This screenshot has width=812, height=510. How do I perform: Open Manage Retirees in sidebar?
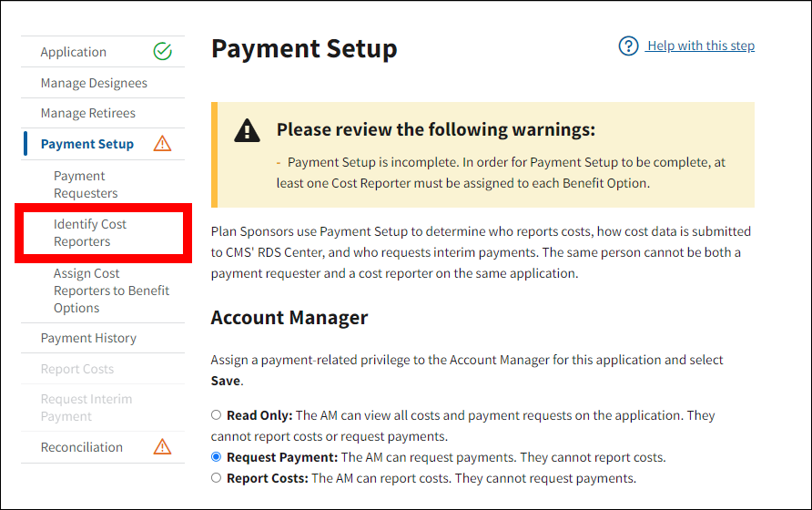[88, 113]
